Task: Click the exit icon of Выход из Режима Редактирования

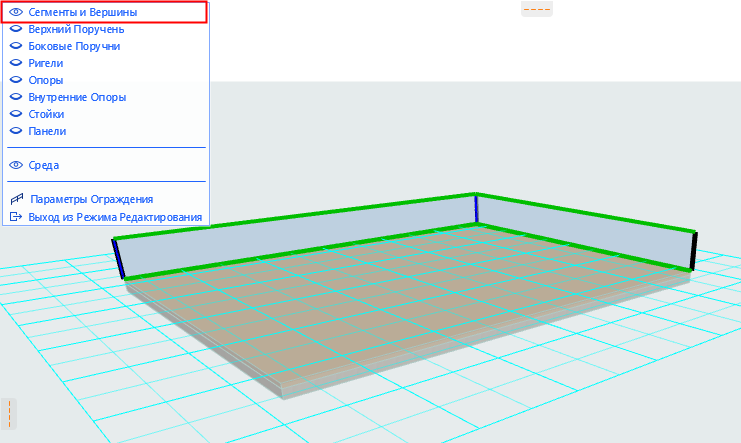Action: pyautogui.click(x=16, y=217)
